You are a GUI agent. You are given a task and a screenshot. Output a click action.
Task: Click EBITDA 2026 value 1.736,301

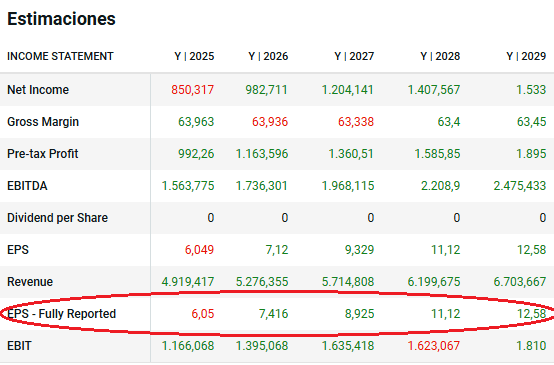pyautogui.click(x=262, y=186)
